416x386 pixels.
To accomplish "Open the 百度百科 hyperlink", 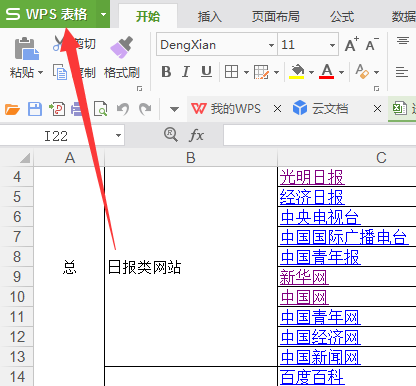I will coord(312,377).
